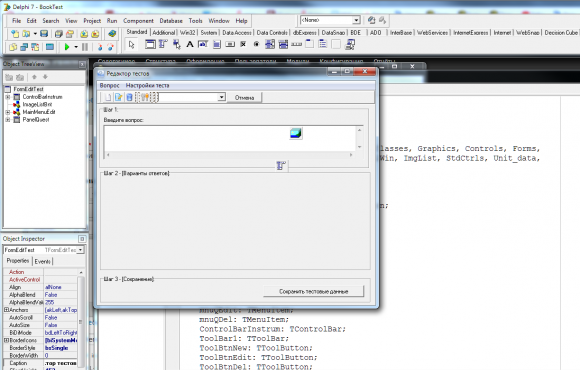Click the Edit question icon in form toolbar
Screen dimensions: 580x370
click(x=118, y=97)
